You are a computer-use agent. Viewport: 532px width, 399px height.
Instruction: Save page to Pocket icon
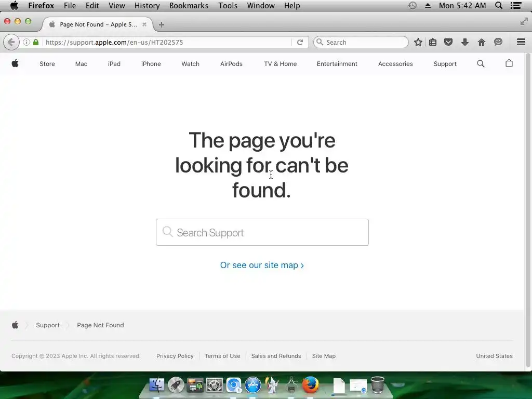click(x=448, y=43)
